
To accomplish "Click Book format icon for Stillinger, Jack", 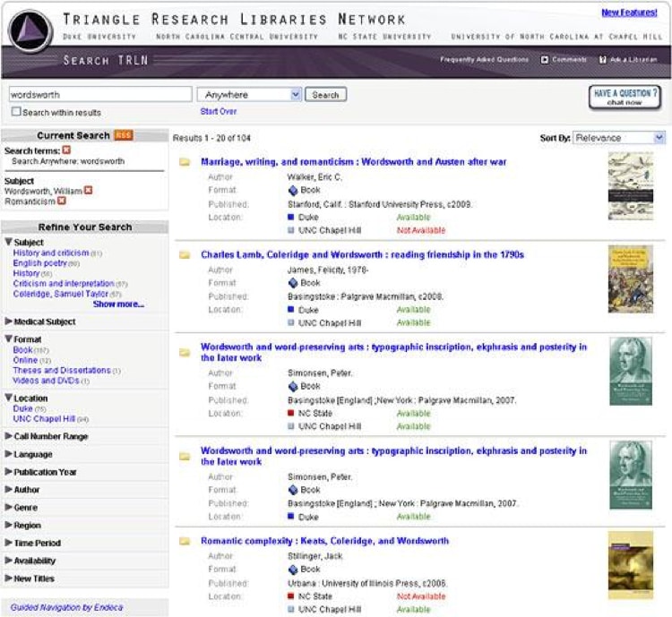I will point(293,570).
